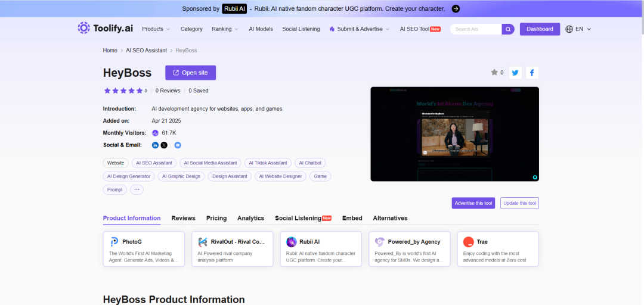The width and height of the screenshot is (644, 305).
Task: Click the HeyBoss email icon
Action: coord(178,145)
